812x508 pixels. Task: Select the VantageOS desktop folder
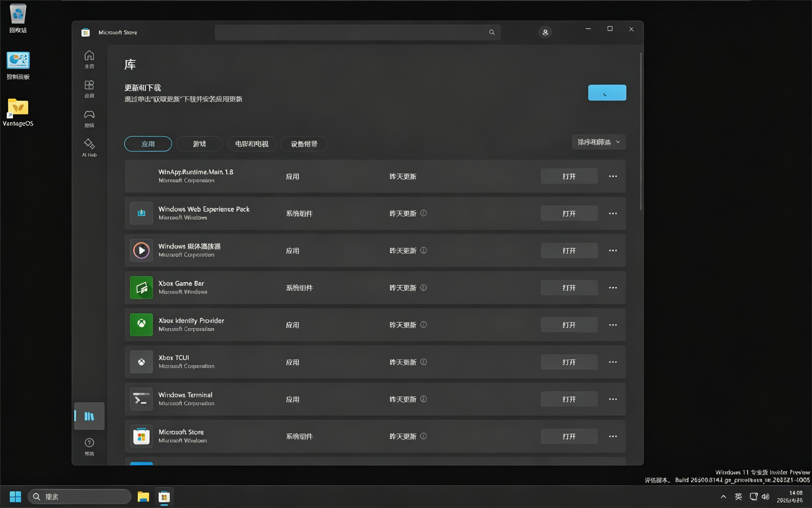click(x=18, y=112)
